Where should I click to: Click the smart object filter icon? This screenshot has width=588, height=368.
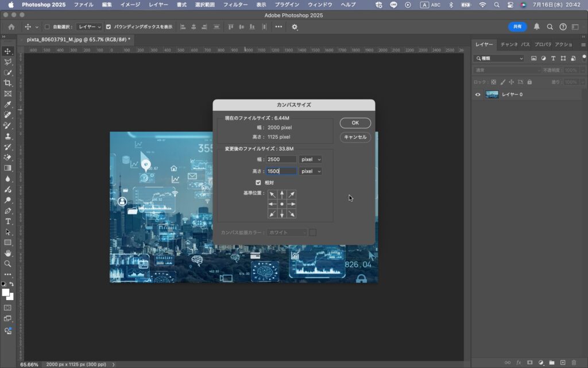[573, 58]
